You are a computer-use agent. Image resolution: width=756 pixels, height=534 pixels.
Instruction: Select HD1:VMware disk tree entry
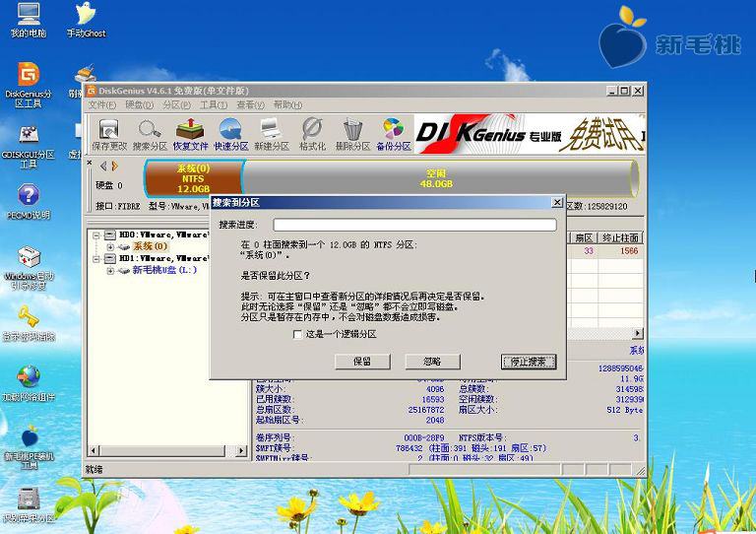coord(163,258)
